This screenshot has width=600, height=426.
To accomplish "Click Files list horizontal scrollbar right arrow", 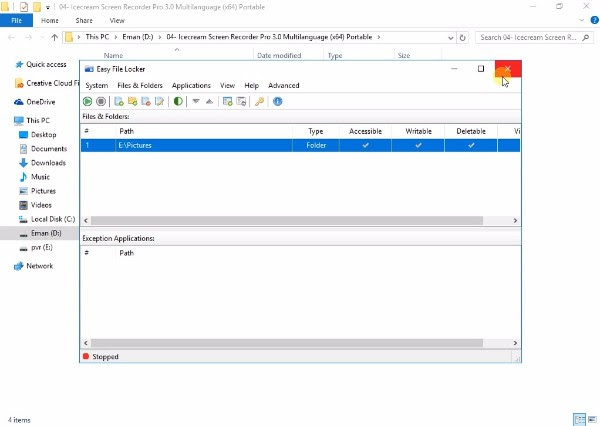I will [515, 220].
